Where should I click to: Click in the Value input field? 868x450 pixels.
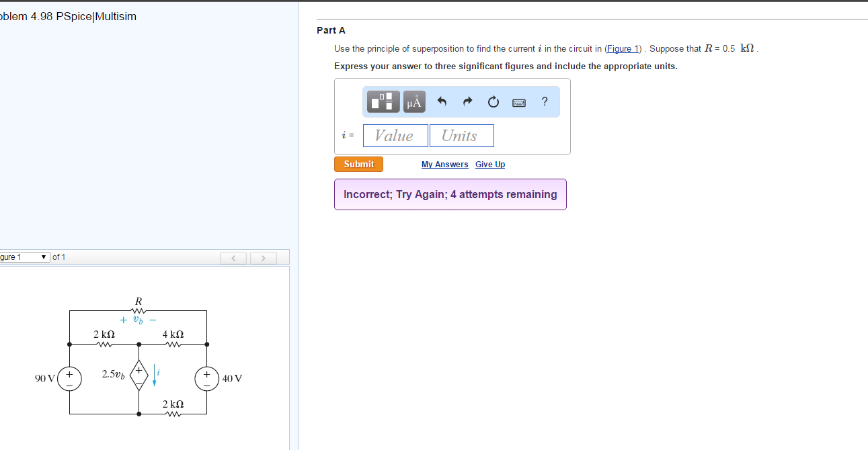pos(395,136)
